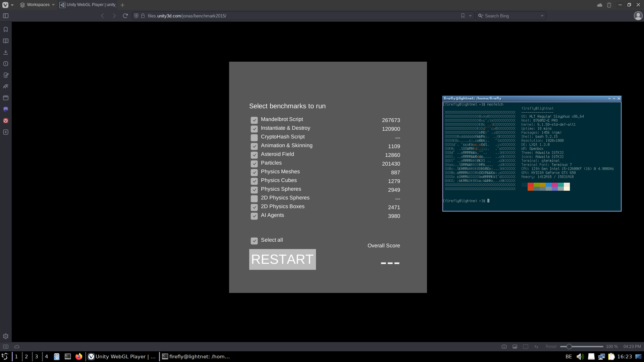
Task: Go back to previous page
Action: tap(103, 16)
